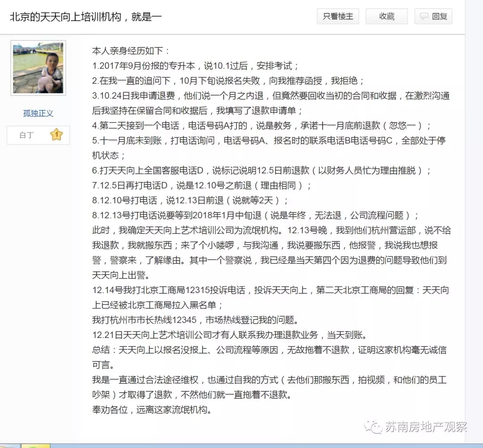Click the 白丁 rank label
Viewport: 483px width, 448px height.
27,135
